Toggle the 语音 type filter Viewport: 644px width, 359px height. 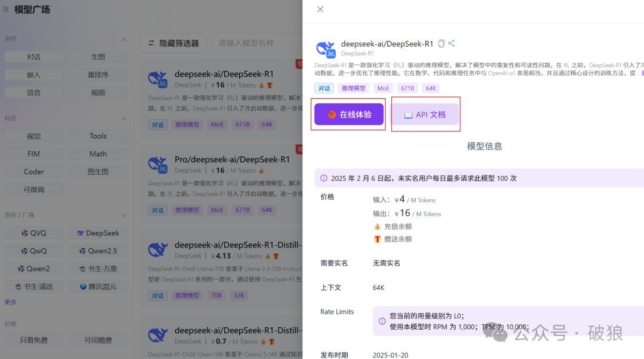point(33,92)
